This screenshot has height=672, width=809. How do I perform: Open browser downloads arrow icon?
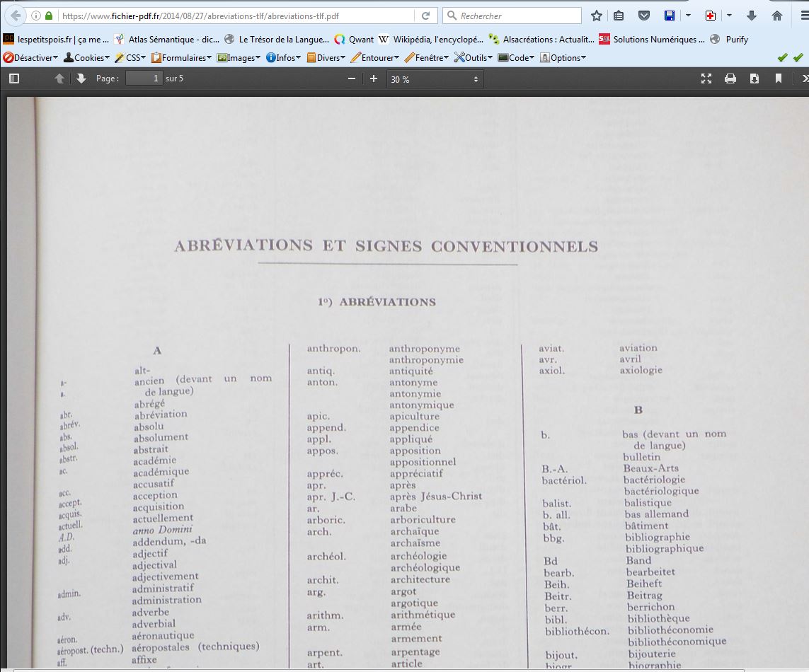[x=752, y=16]
